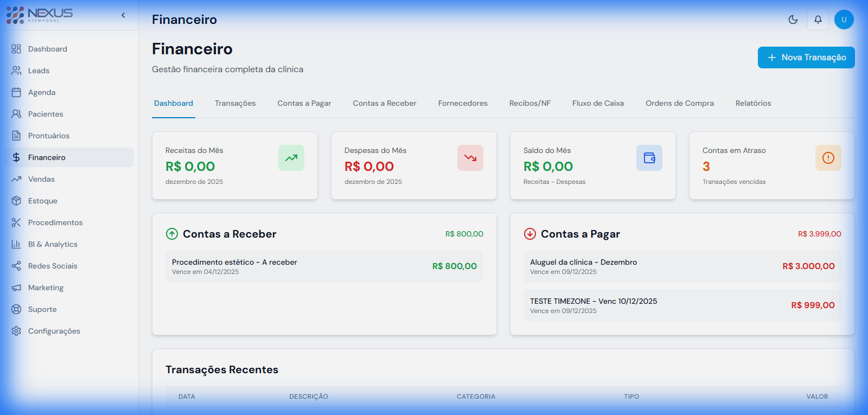Click the Dashboard grid icon in sidebar

pos(16,49)
